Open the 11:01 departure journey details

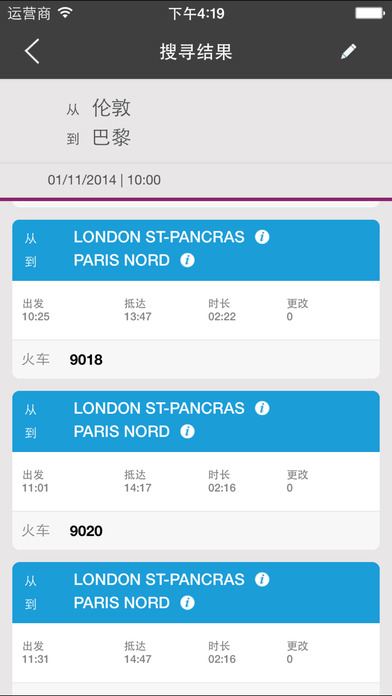[196, 482]
